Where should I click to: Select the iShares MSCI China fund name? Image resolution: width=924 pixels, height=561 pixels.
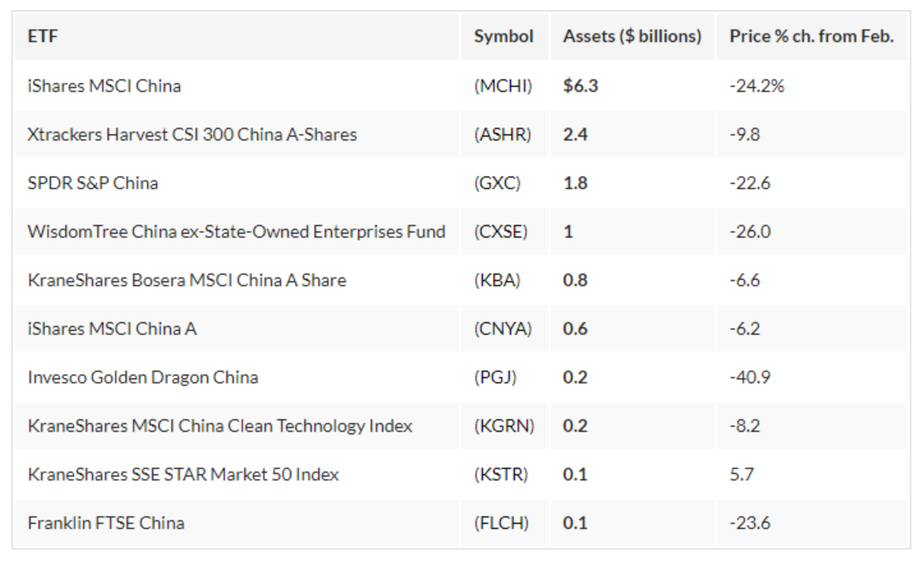tap(104, 86)
